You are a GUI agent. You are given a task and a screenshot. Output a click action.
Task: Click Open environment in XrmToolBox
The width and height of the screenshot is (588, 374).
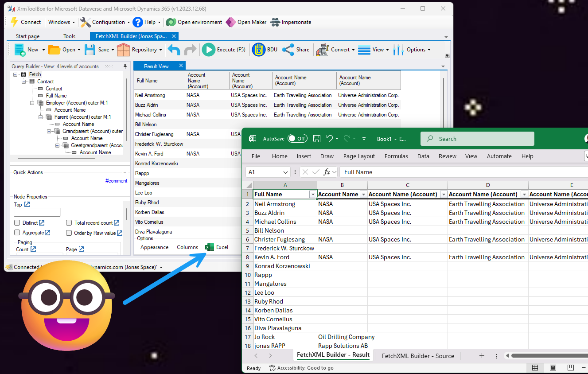click(x=194, y=22)
